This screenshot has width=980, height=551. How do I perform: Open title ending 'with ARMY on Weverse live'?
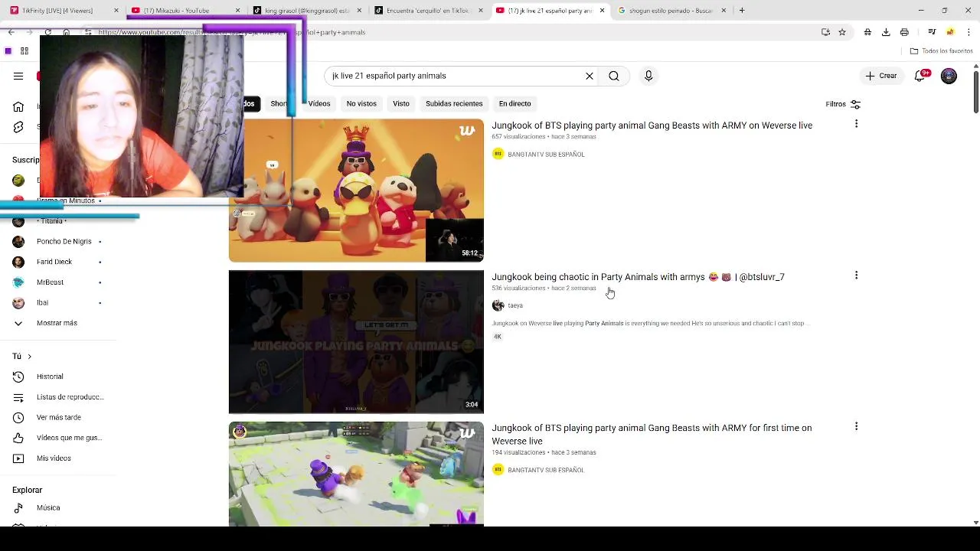click(652, 126)
